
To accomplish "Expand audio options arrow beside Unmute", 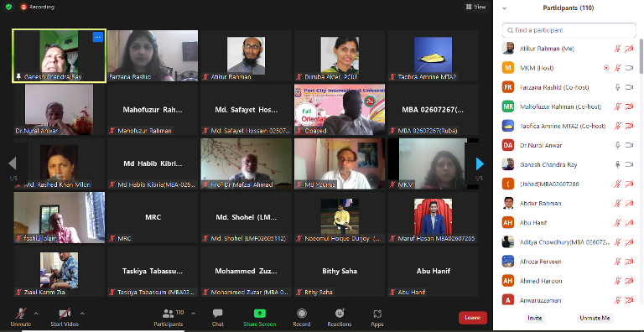I will click(36, 314).
